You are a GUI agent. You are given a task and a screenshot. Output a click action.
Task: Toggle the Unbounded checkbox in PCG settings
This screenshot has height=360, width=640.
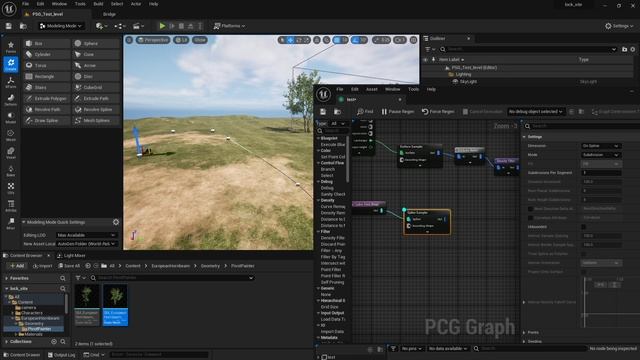[584, 227]
